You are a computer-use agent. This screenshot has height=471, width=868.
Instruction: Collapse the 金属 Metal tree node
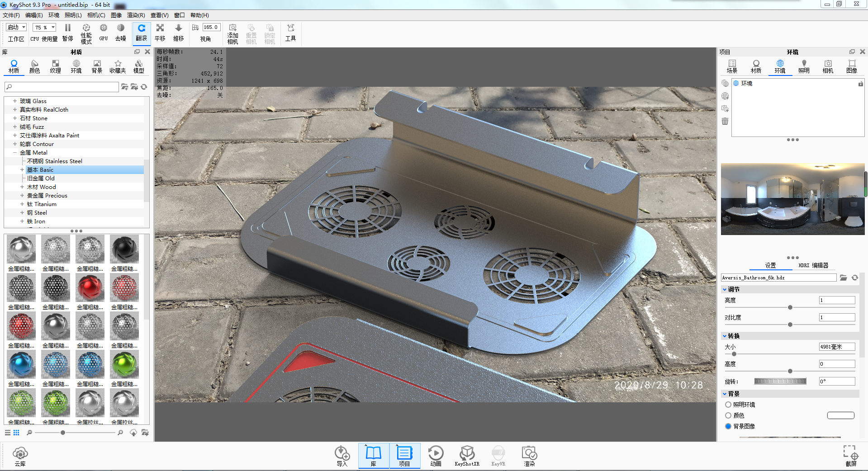(x=15, y=152)
